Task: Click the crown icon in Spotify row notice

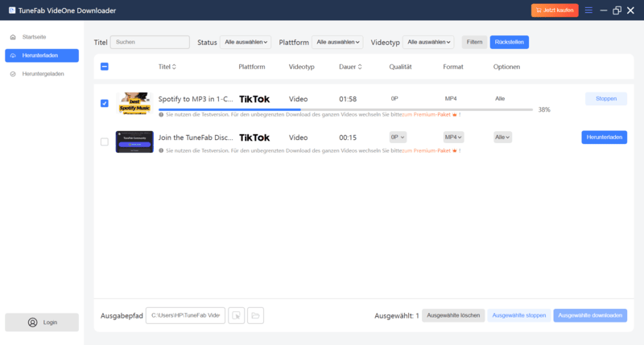Action: click(455, 114)
